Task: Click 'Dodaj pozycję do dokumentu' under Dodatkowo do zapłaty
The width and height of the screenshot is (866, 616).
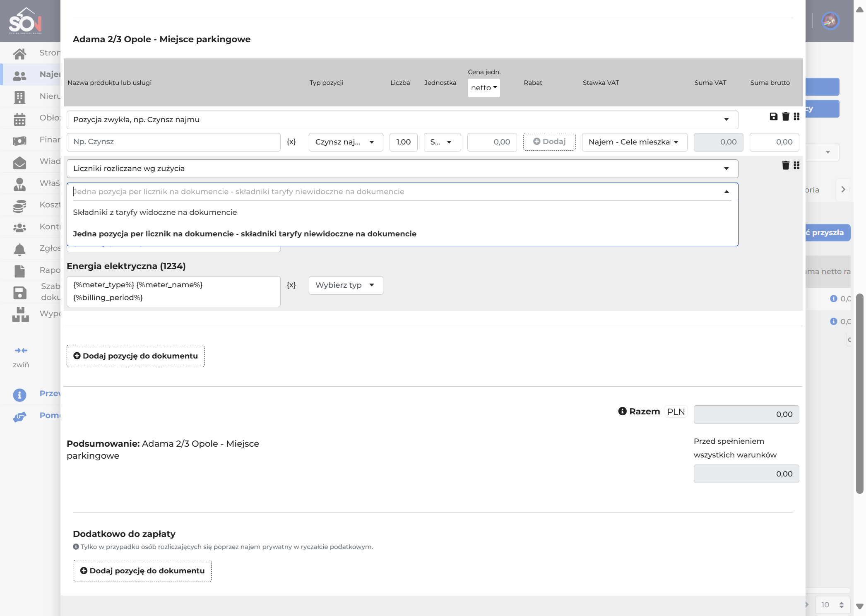Action: point(142,571)
